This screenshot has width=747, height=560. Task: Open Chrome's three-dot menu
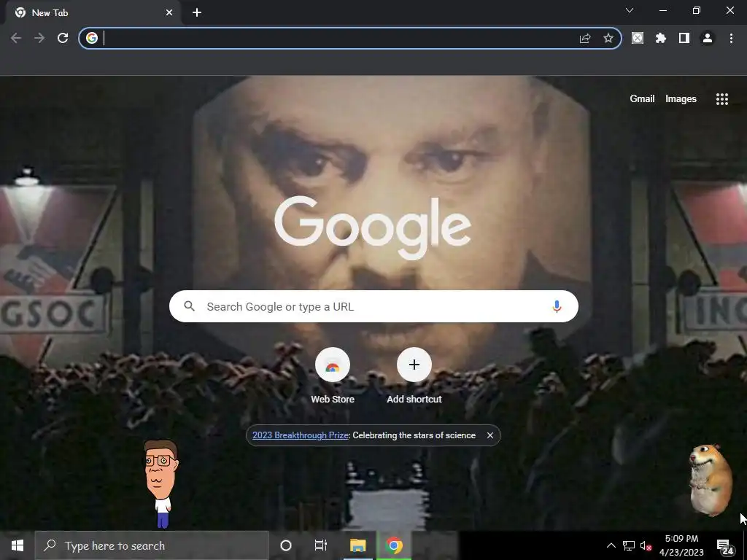pyautogui.click(x=731, y=38)
